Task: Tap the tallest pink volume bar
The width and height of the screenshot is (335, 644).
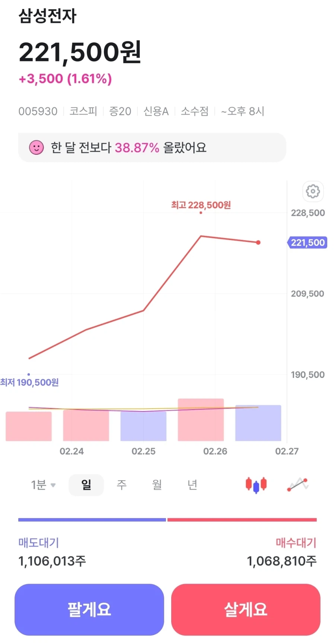Action: [x=201, y=420]
